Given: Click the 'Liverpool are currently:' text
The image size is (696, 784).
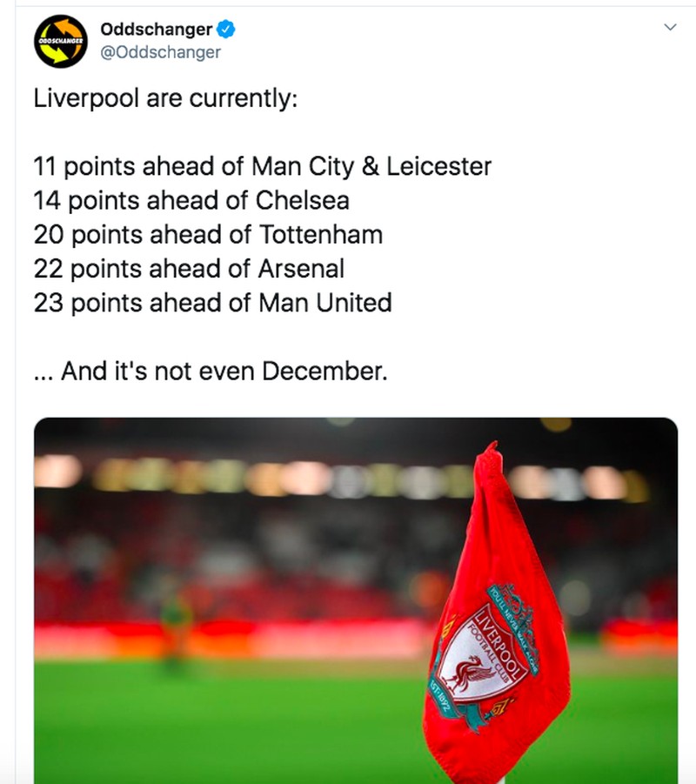Looking at the screenshot, I should (165, 98).
